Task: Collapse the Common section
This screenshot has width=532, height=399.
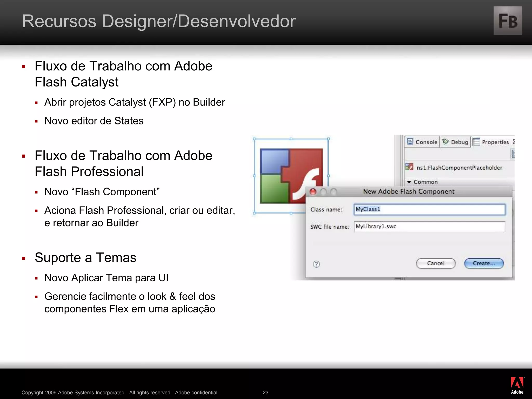Action: click(409, 182)
